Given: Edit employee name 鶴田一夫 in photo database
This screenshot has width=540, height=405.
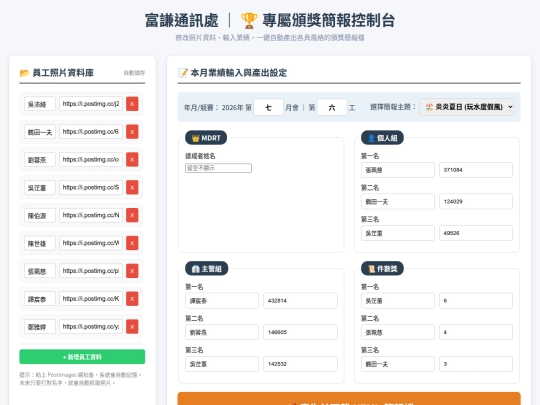Looking at the screenshot, I should [40, 132].
